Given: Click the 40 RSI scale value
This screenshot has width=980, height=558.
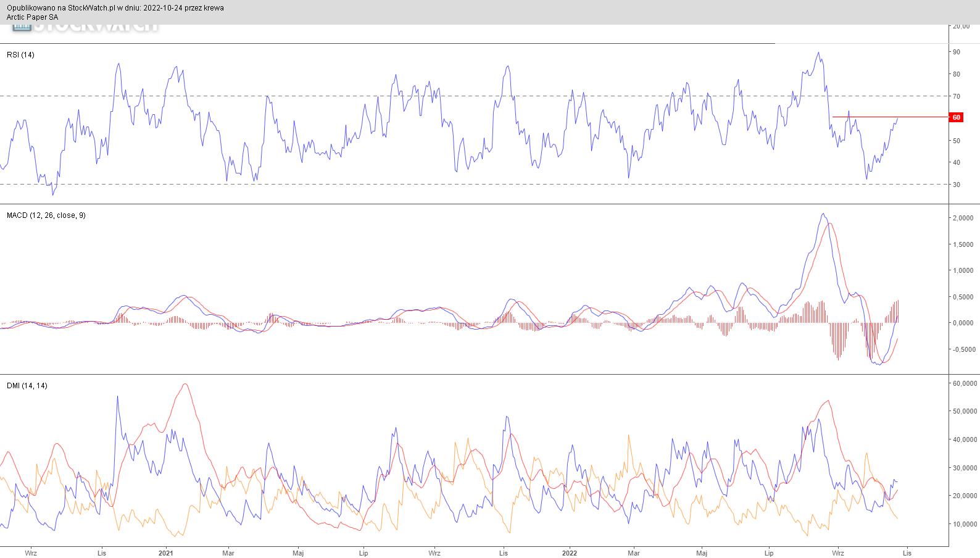Looking at the screenshot, I should pos(957,163).
